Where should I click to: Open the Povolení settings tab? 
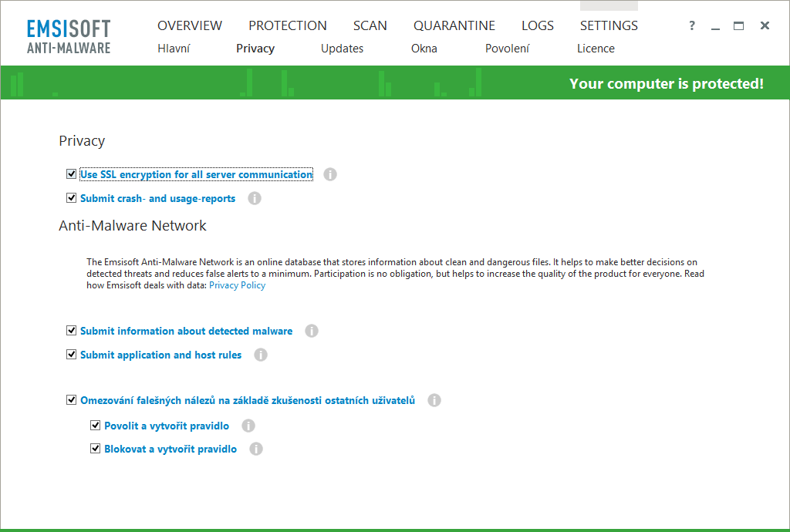tap(508, 49)
